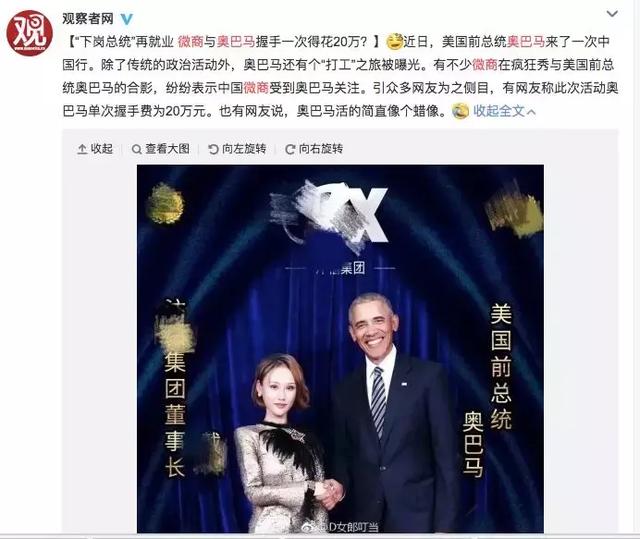Click the crying-laugh emoji before 收起全文

coord(460,111)
